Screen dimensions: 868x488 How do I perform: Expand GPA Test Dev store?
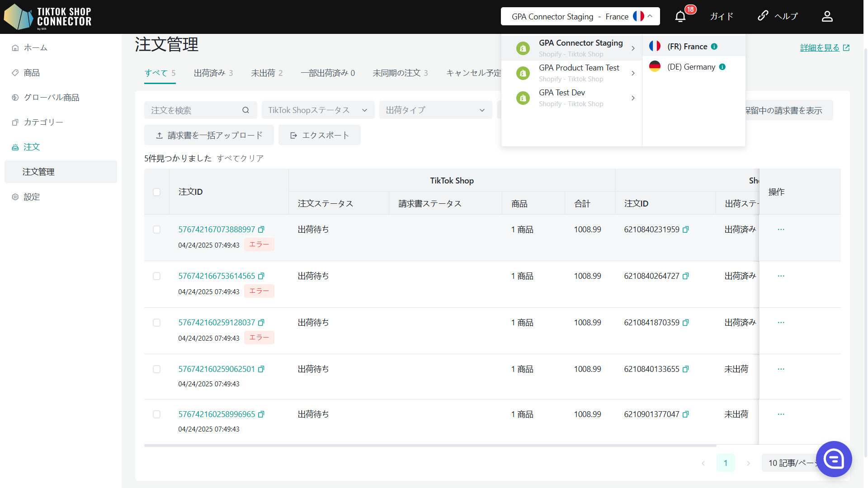(571, 98)
